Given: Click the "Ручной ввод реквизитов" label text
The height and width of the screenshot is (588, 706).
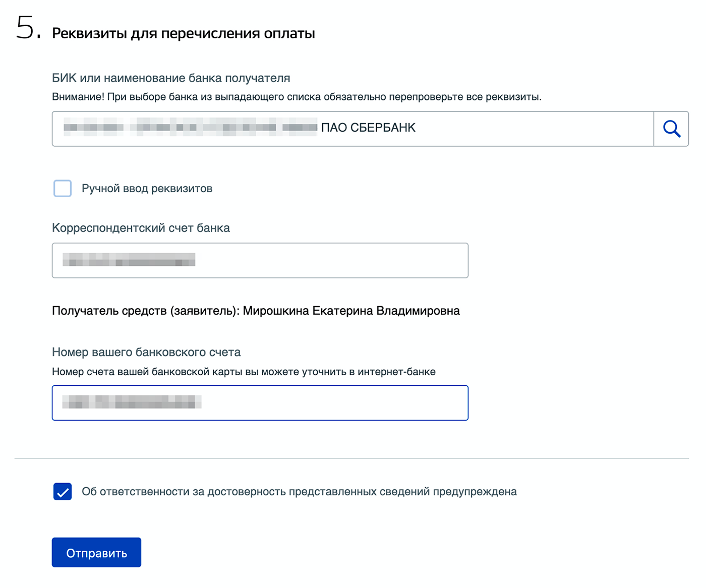Looking at the screenshot, I should tap(147, 189).
